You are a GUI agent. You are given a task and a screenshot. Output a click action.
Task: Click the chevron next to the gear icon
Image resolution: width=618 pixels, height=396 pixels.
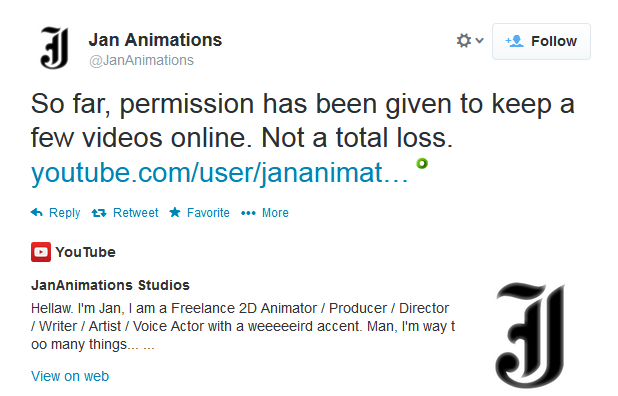click(x=480, y=40)
